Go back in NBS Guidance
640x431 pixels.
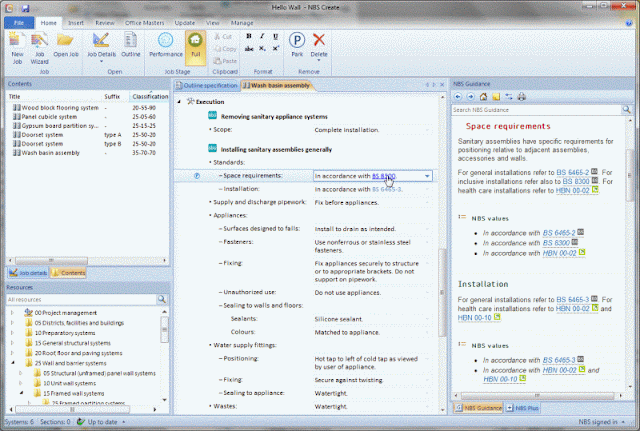pyautogui.click(x=458, y=97)
